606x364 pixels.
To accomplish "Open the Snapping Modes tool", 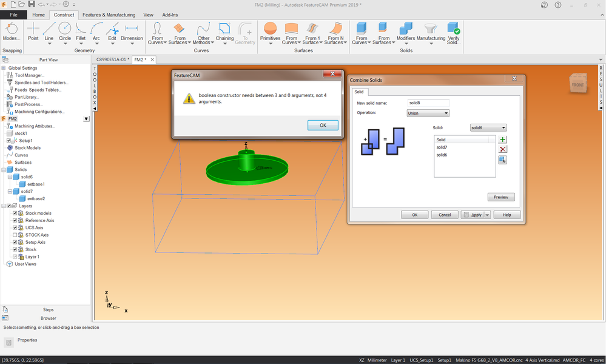I will [11, 32].
